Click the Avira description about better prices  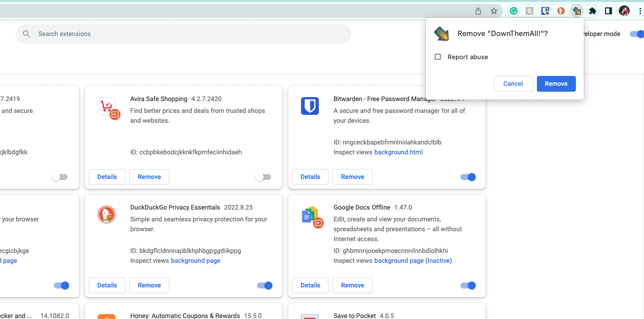[197, 116]
